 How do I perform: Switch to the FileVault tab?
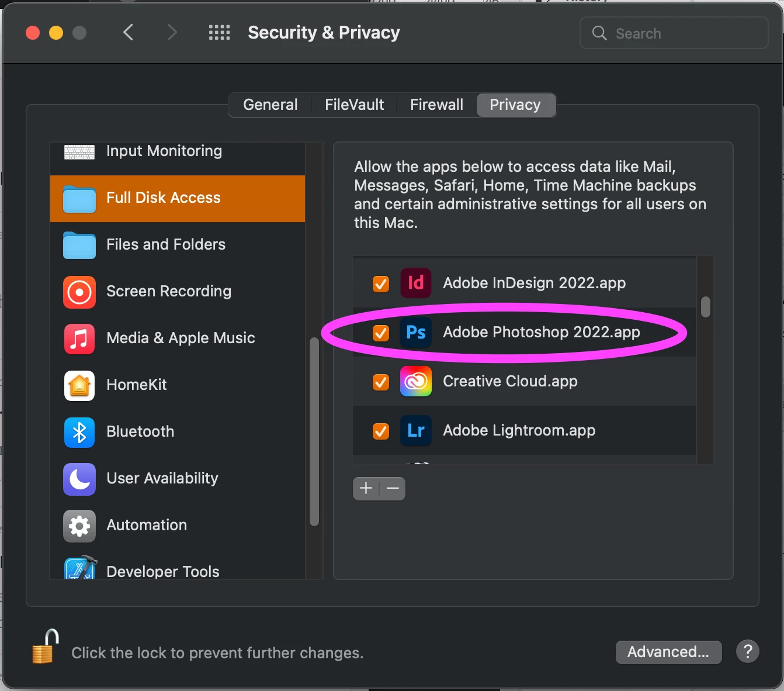pos(354,105)
